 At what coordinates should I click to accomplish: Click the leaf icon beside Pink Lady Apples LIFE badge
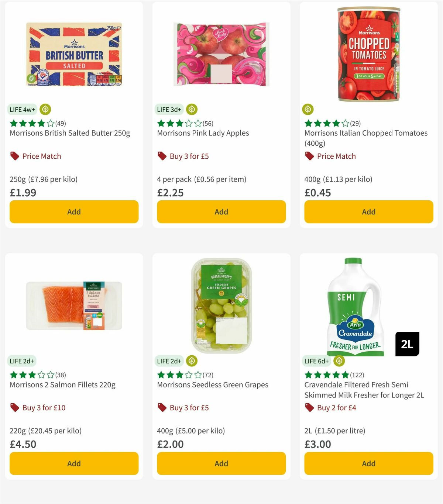tap(192, 109)
